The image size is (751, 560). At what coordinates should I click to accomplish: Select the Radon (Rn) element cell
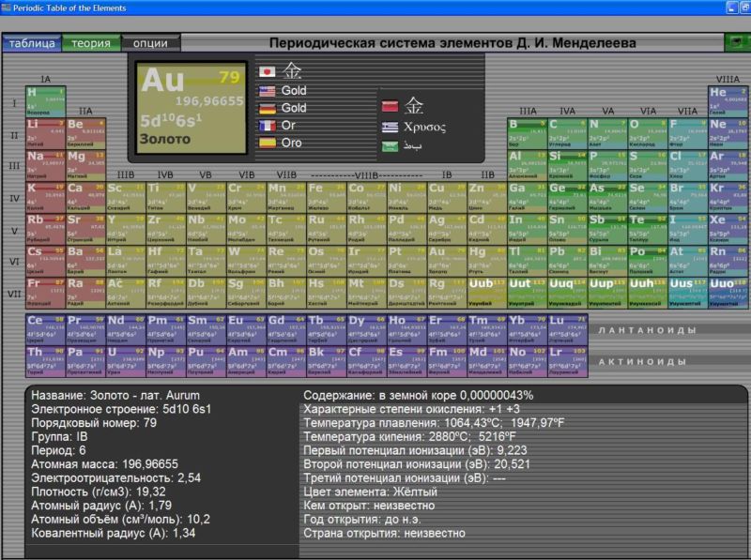[728, 262]
